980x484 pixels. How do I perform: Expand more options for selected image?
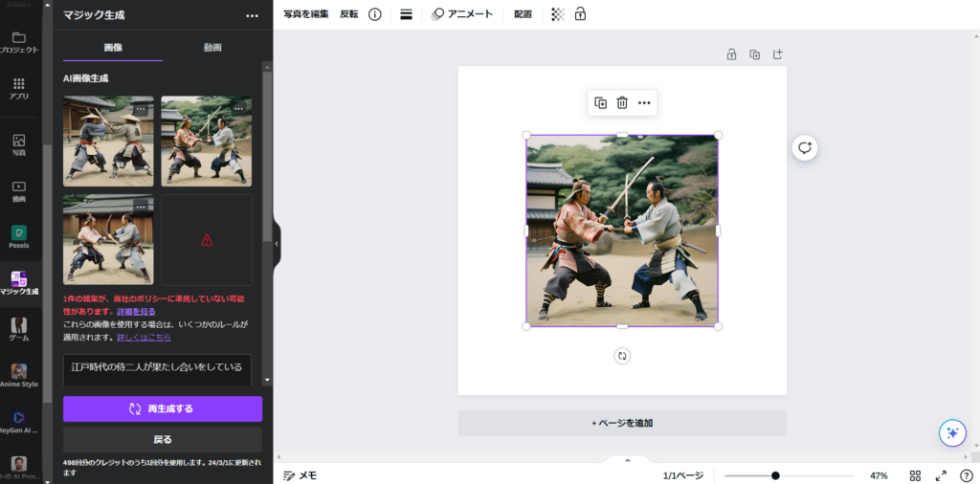[644, 103]
